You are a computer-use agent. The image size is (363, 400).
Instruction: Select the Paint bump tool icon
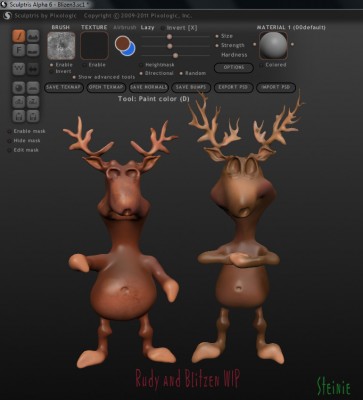(x=33, y=36)
